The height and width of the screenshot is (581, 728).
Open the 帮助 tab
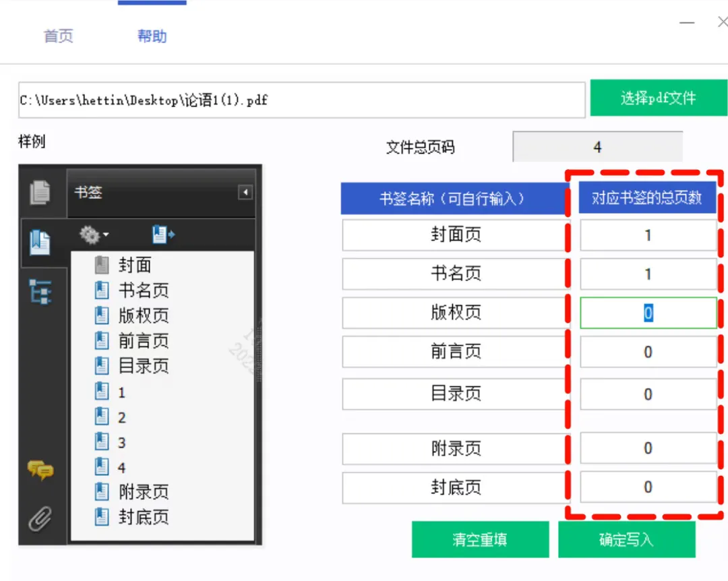(152, 36)
